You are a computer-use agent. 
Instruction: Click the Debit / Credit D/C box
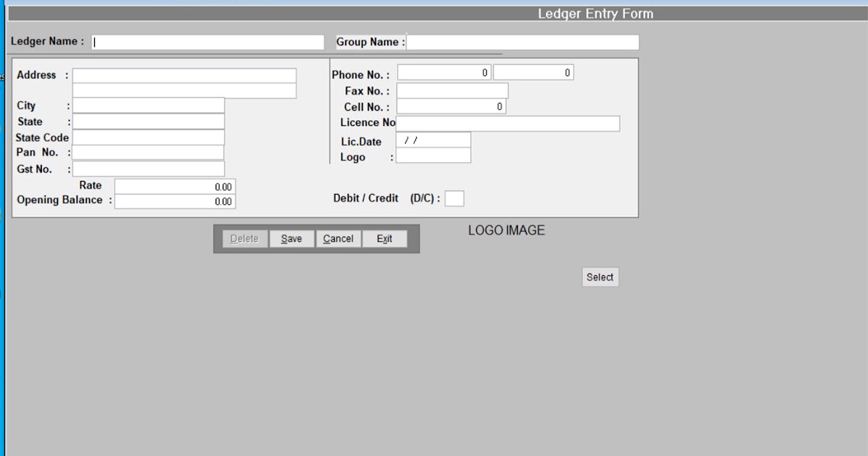click(454, 198)
